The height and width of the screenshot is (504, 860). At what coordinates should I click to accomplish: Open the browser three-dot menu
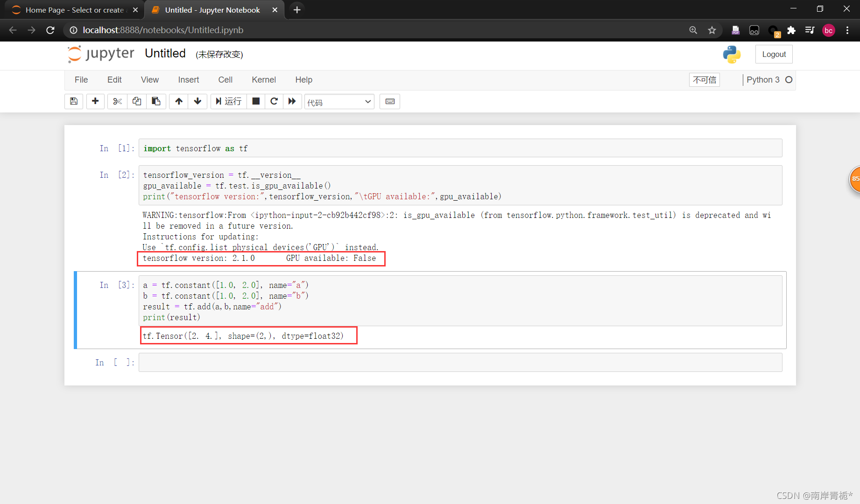847,30
